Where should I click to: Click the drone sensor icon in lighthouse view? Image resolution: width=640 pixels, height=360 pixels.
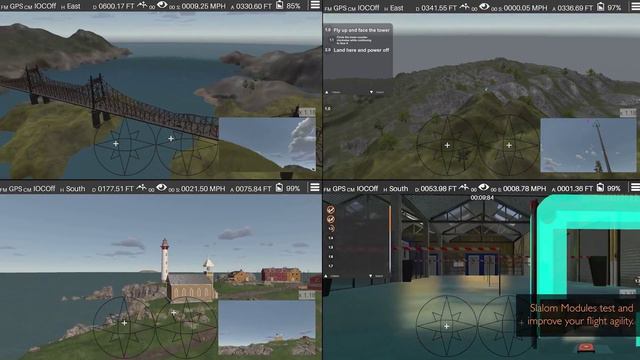(x=142, y=187)
